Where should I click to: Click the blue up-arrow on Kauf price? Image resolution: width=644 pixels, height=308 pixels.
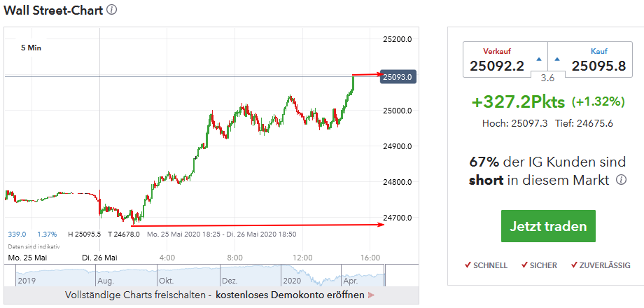click(x=556, y=59)
